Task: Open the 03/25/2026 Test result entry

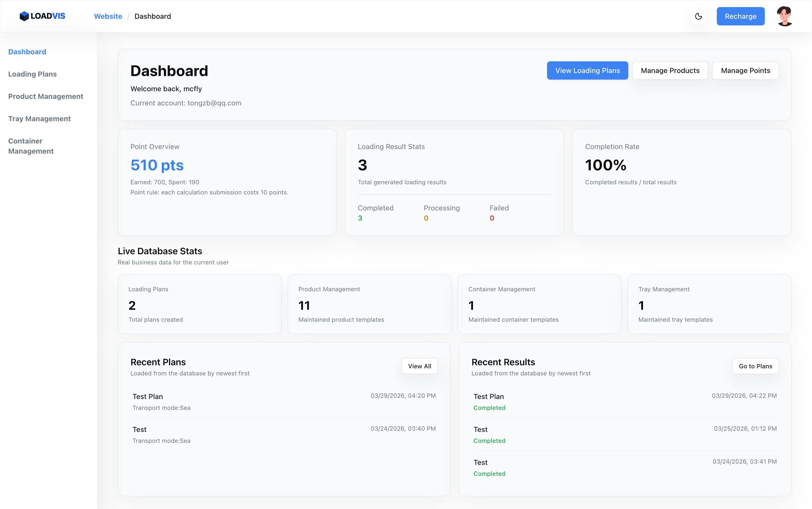Action: pyautogui.click(x=480, y=430)
